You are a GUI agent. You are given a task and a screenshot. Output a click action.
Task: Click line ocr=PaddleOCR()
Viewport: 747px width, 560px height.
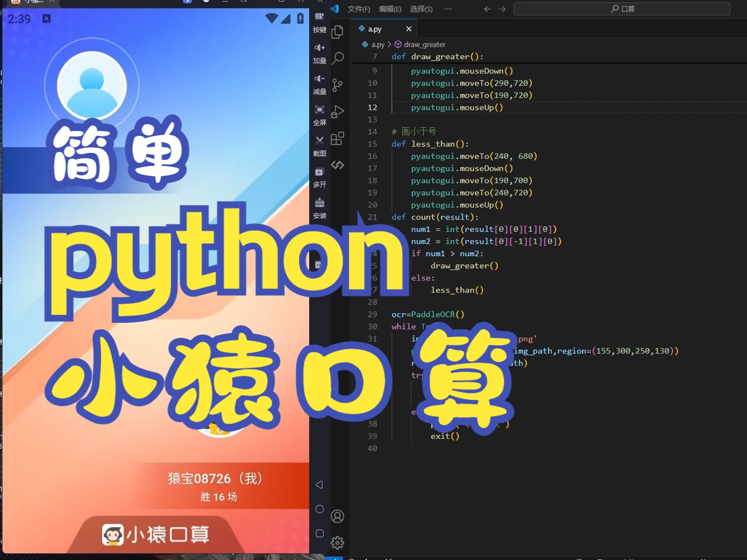(428, 314)
